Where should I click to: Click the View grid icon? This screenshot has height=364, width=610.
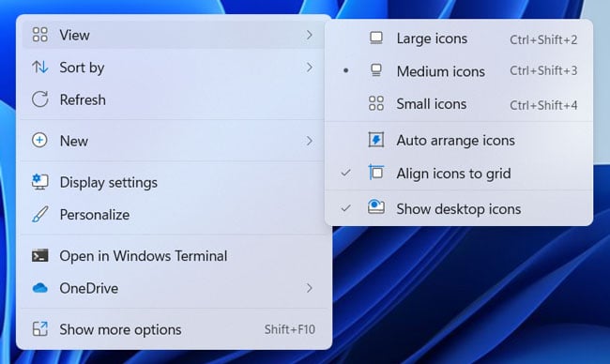[x=40, y=35]
